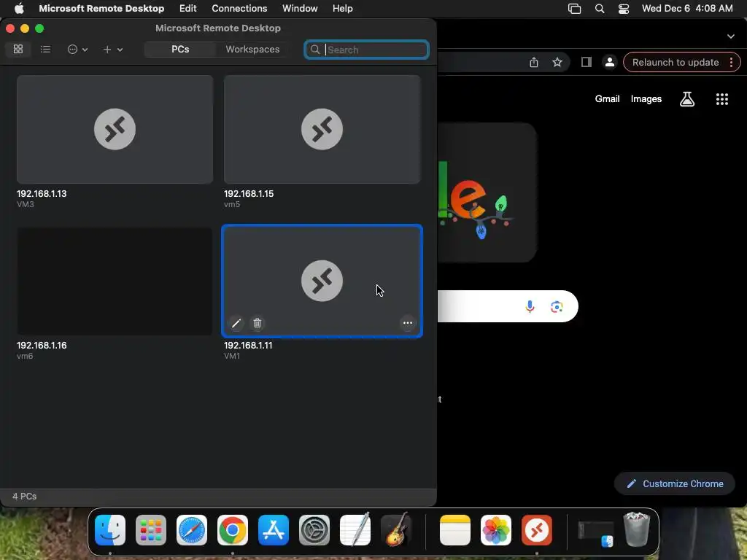Open the Microsoft Remote Desktop app menu
This screenshot has height=560, width=747.
(x=101, y=8)
